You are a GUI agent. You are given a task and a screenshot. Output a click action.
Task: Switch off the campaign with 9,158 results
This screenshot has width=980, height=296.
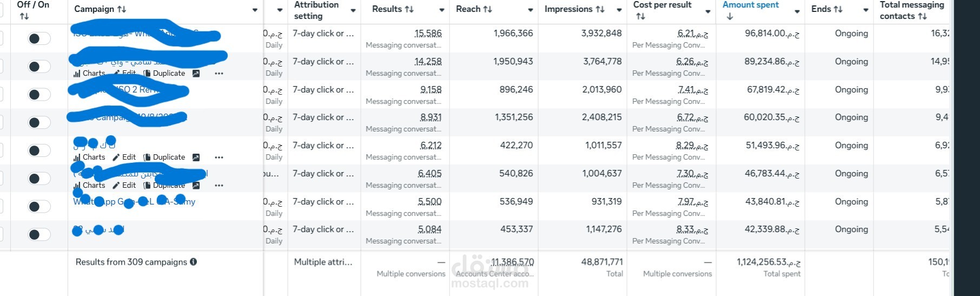(39, 95)
